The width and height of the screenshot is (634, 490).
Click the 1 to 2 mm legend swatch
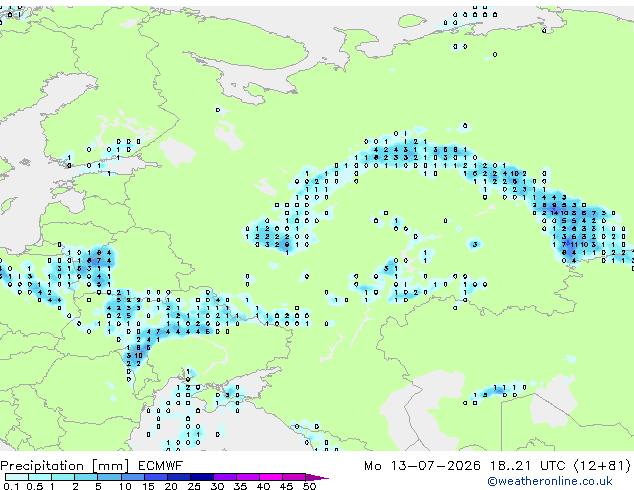click(63, 477)
